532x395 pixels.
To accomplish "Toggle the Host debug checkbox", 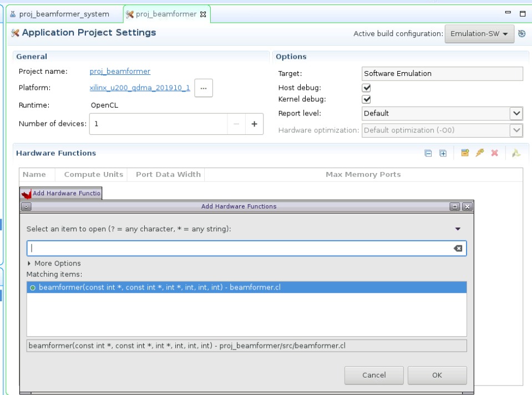I will tap(367, 88).
